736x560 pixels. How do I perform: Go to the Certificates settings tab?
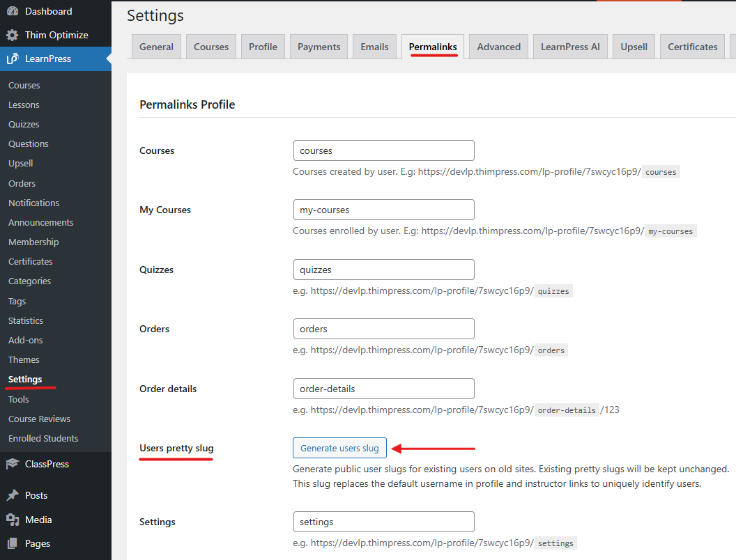(x=692, y=47)
